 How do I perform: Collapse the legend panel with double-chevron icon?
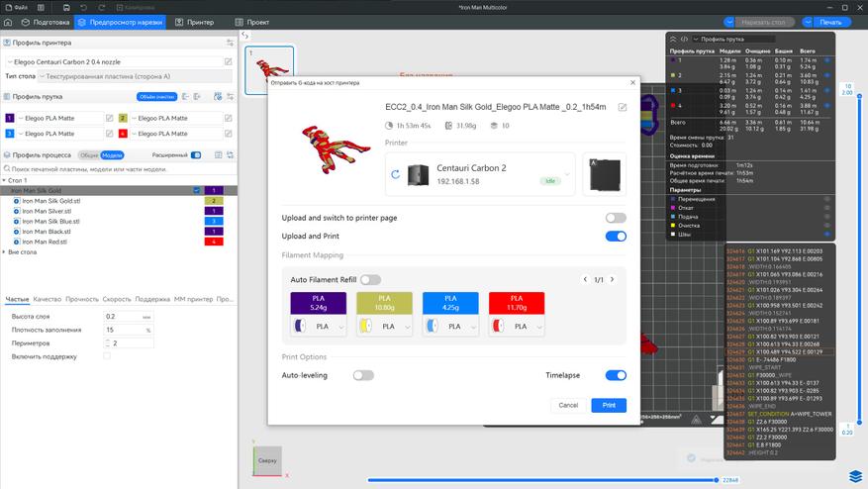point(673,40)
